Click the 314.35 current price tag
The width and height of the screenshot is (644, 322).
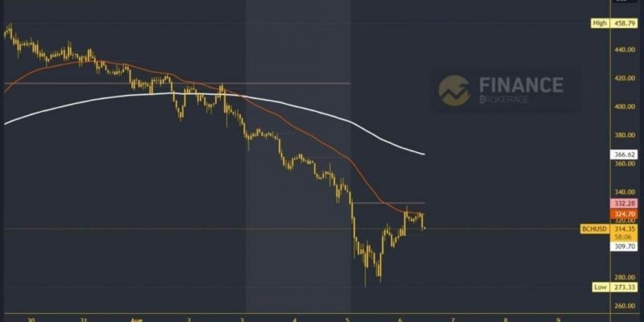click(x=625, y=229)
